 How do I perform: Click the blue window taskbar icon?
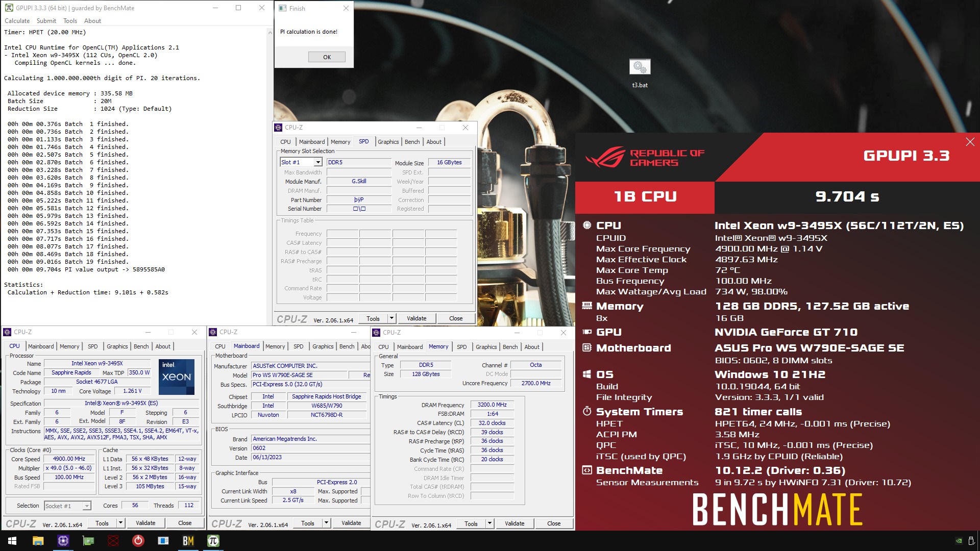pos(163,541)
